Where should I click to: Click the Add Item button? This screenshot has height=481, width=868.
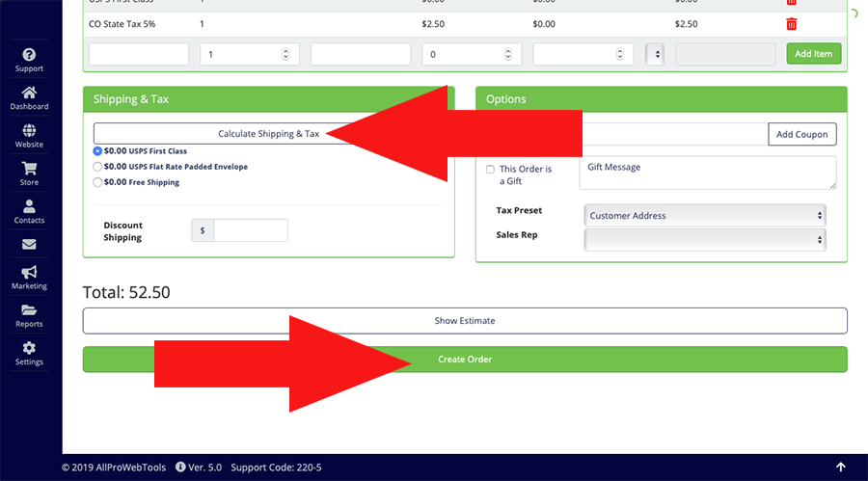pos(814,54)
